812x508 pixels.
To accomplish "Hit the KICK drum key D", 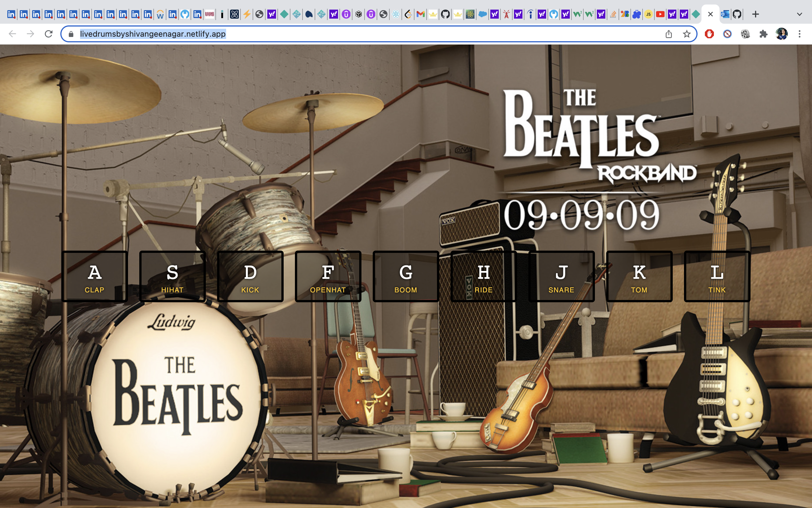I will tap(250, 276).
